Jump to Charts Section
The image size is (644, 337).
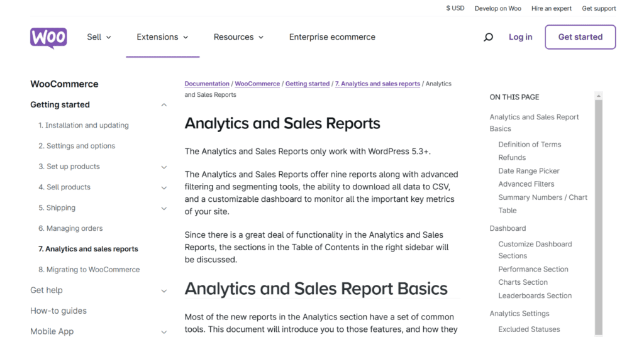pyautogui.click(x=523, y=282)
